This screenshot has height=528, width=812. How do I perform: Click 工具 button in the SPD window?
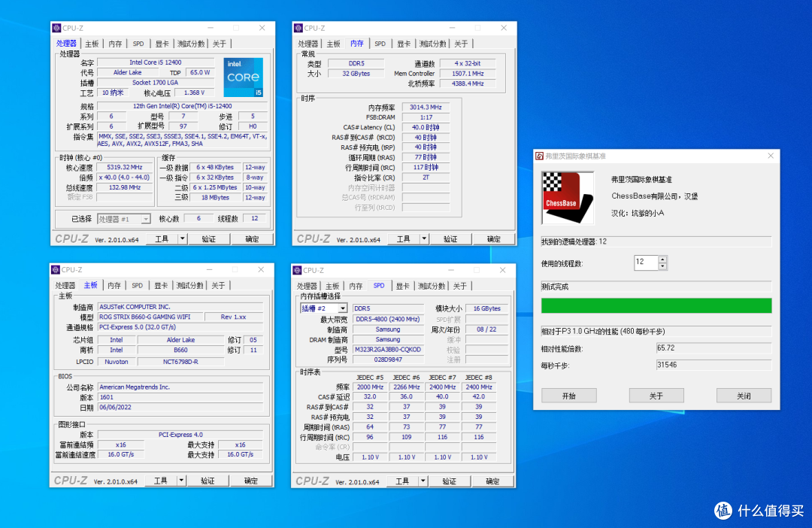click(403, 481)
